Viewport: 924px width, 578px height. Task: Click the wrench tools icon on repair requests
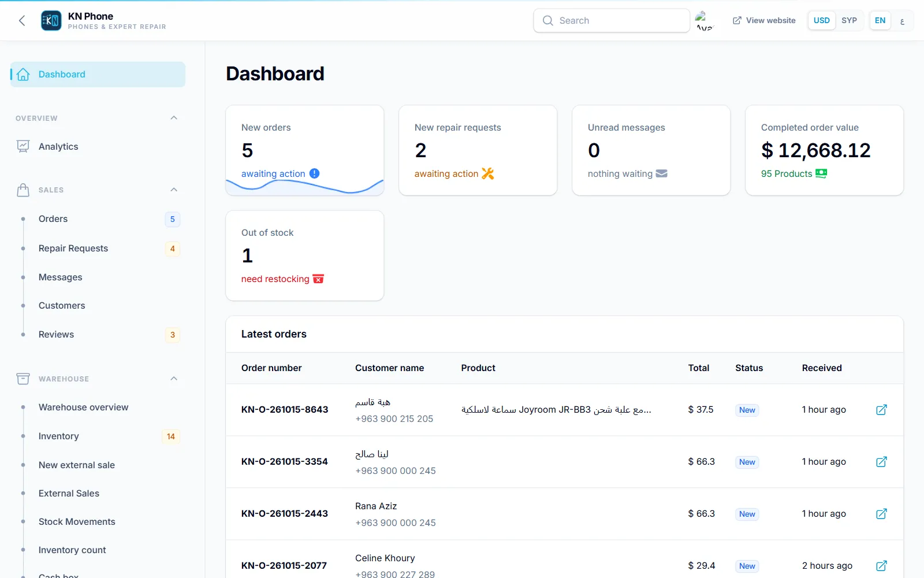(488, 173)
